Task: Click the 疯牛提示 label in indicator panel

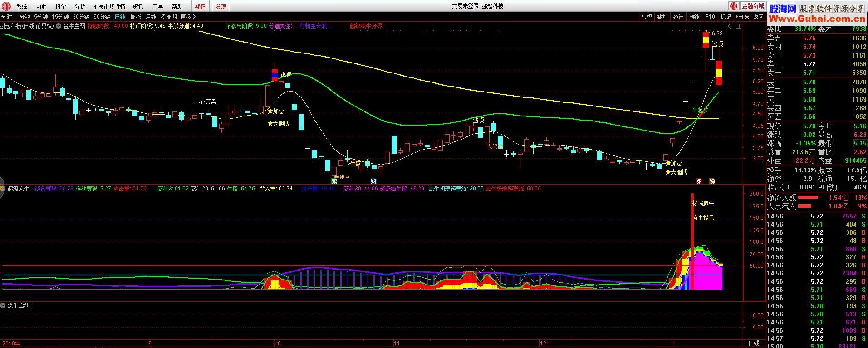Action: tap(703, 217)
